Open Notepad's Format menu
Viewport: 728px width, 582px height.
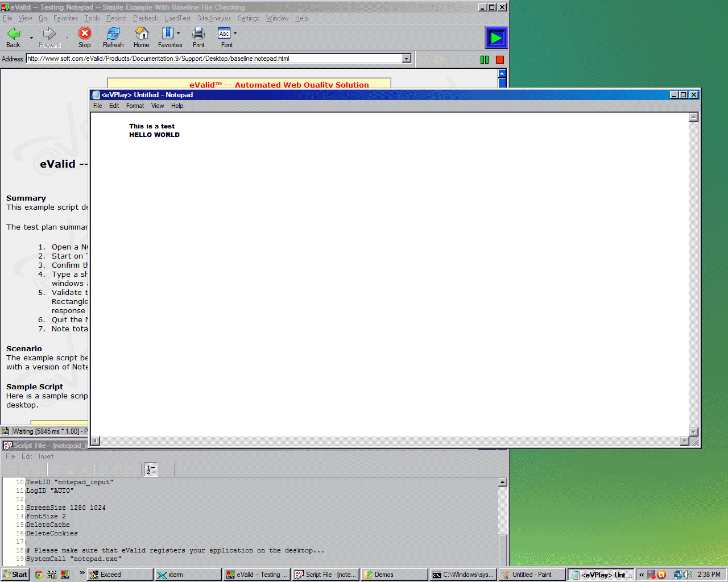[135, 106]
